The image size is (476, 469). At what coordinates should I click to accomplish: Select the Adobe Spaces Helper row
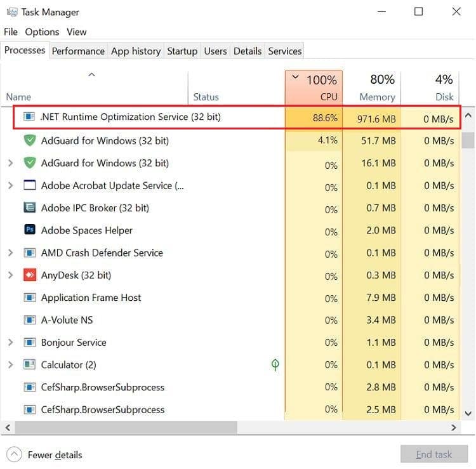230,230
